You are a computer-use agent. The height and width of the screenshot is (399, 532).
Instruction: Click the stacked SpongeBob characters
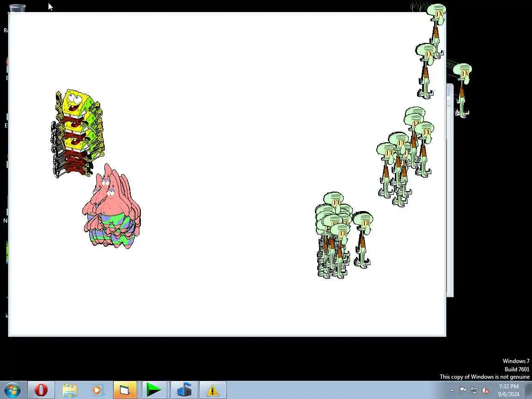78,133
